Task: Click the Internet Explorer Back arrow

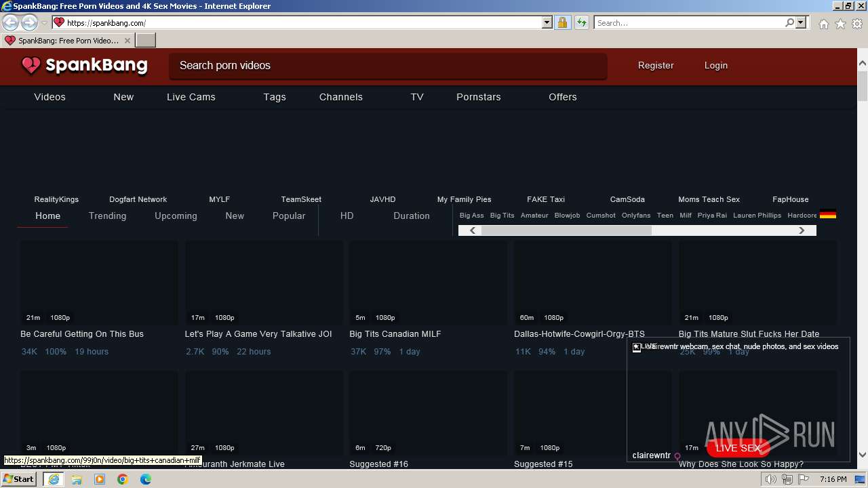Action: click(x=11, y=22)
